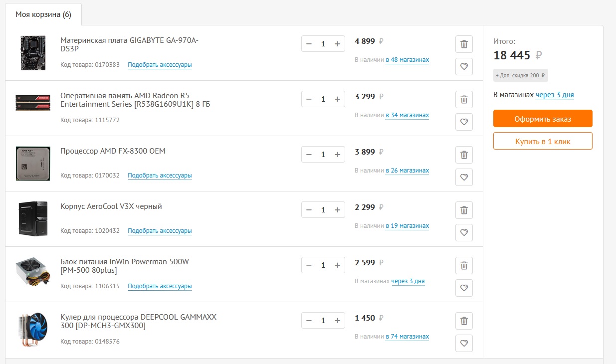Increase quantity of GIGABYTE motherboard
The height and width of the screenshot is (364, 616).
337,44
